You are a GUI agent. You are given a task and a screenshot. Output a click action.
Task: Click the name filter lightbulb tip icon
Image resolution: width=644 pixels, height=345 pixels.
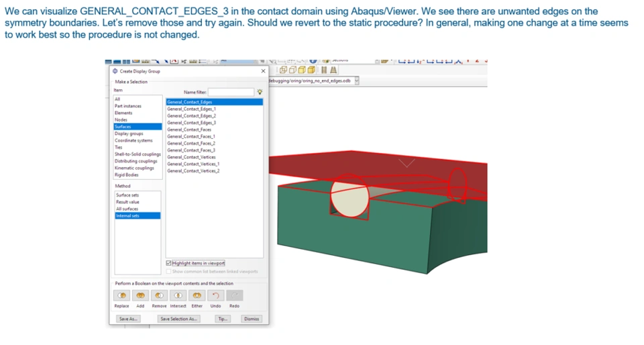point(260,92)
